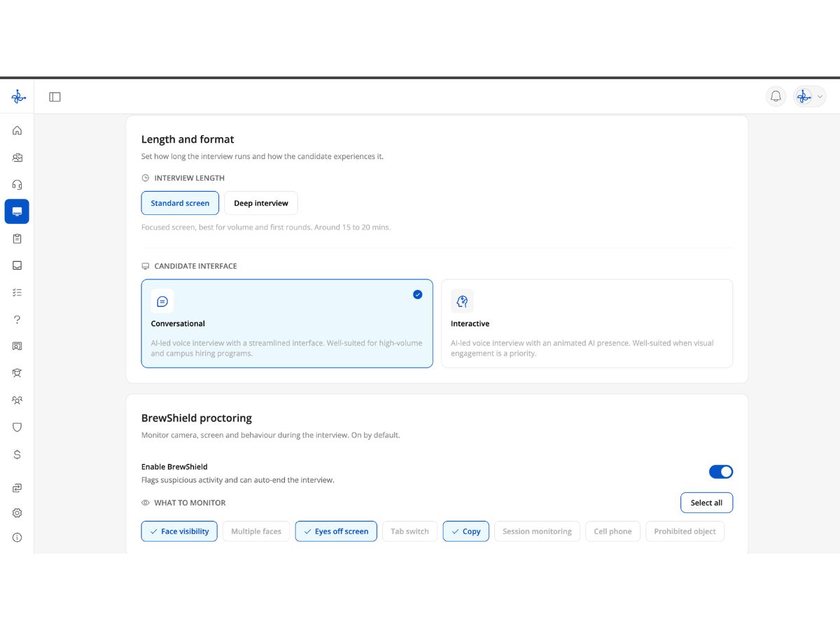Toggle the sidebar panel collapse icon

[55, 97]
